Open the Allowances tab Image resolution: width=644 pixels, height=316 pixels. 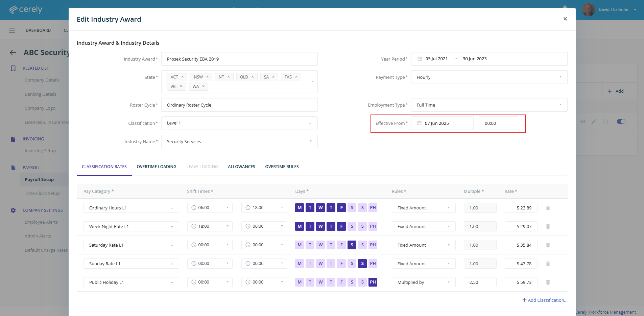pyautogui.click(x=241, y=167)
